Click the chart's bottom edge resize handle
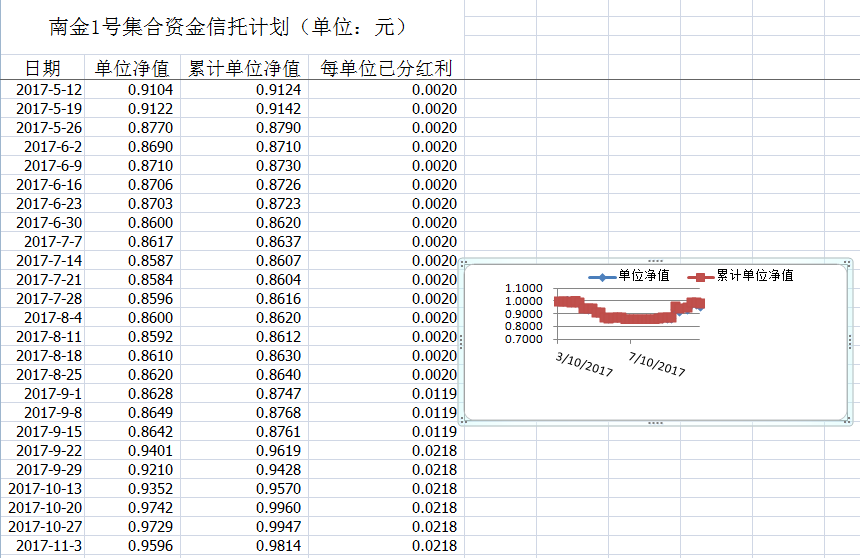This screenshot has height=558, width=860. click(655, 422)
